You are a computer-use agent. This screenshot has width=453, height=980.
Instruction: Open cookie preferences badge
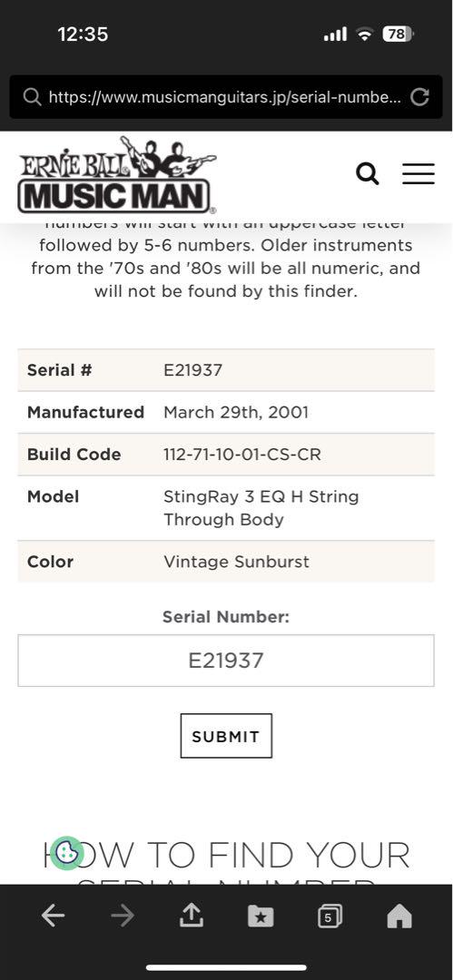coord(66,852)
